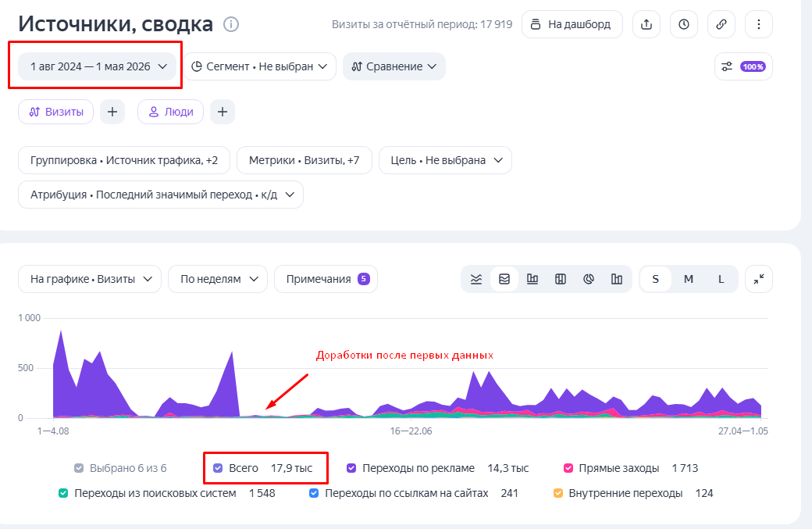812x529 pixels.
Task: Click the 17,9 тыс total value
Action: click(x=291, y=468)
